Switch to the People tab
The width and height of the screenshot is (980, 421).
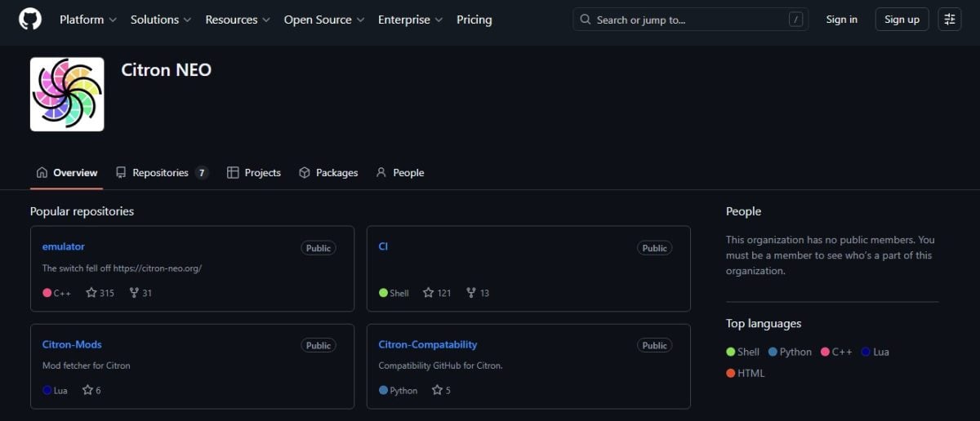(399, 172)
